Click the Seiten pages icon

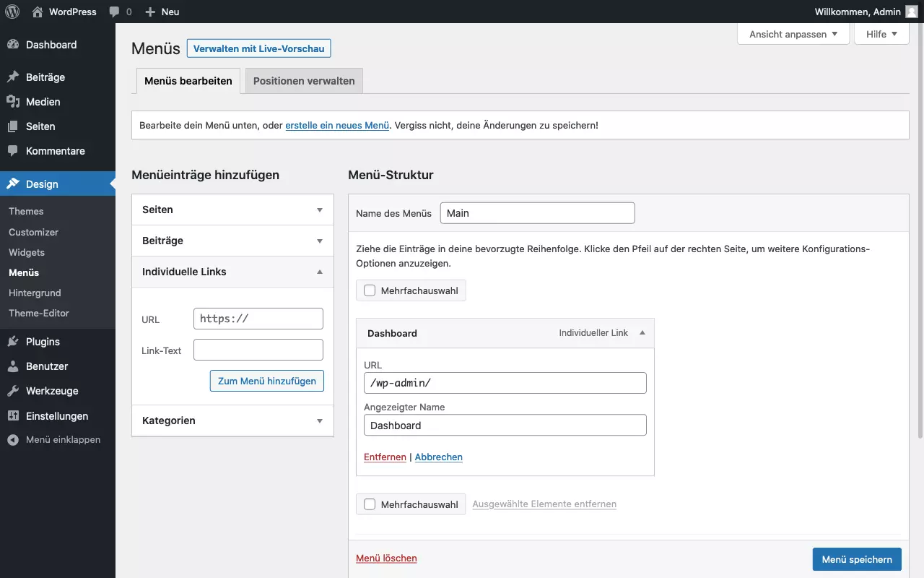click(x=13, y=126)
